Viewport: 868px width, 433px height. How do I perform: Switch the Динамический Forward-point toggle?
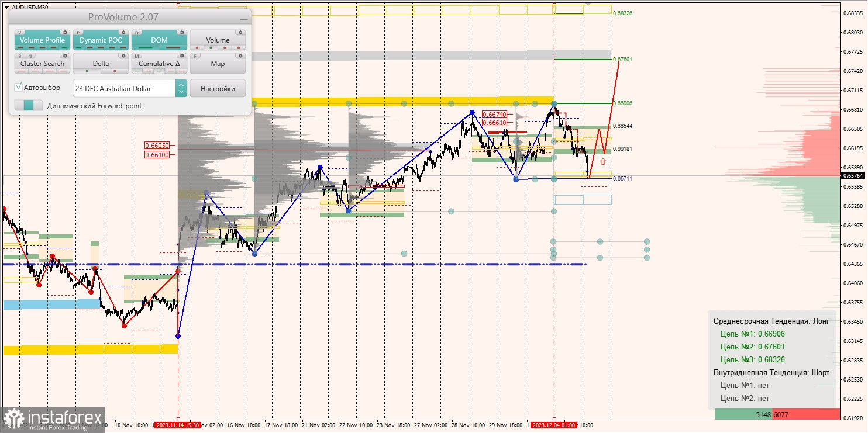(x=29, y=105)
